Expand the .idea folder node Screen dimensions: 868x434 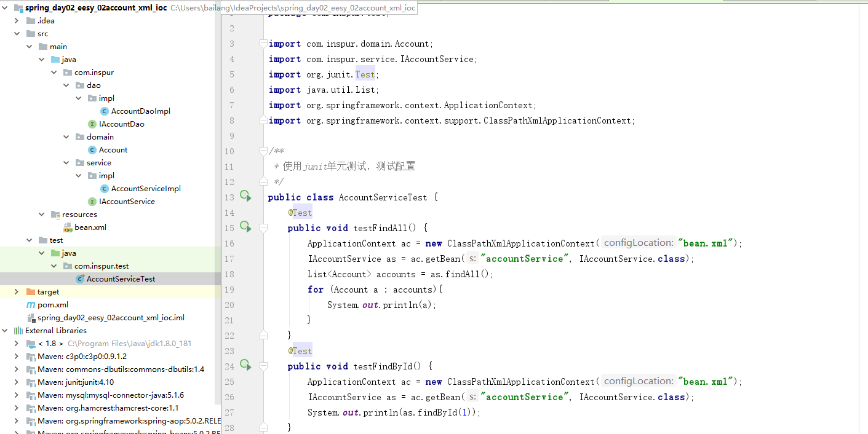click(x=17, y=21)
